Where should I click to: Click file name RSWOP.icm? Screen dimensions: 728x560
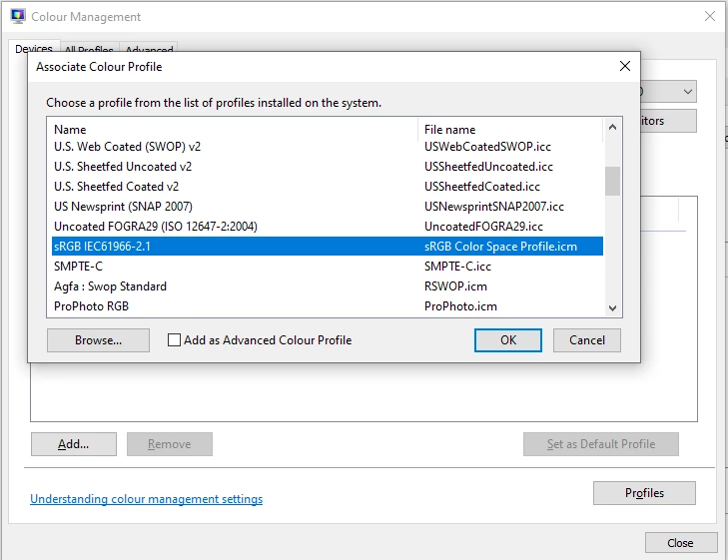(x=455, y=286)
